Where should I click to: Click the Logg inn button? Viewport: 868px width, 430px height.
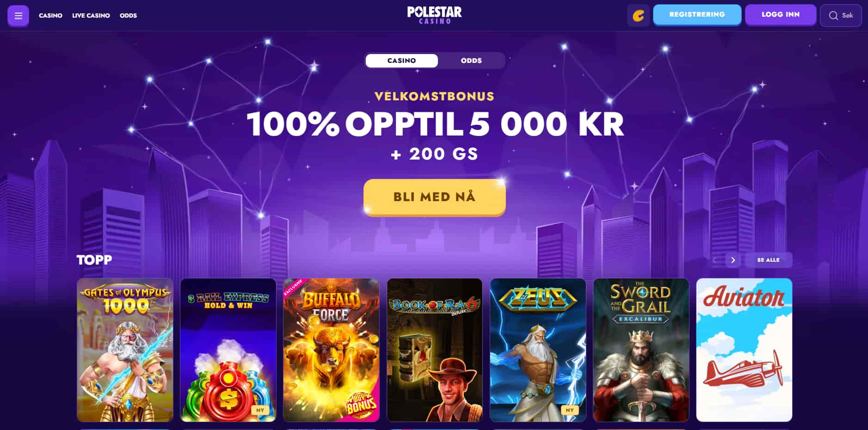tap(781, 15)
